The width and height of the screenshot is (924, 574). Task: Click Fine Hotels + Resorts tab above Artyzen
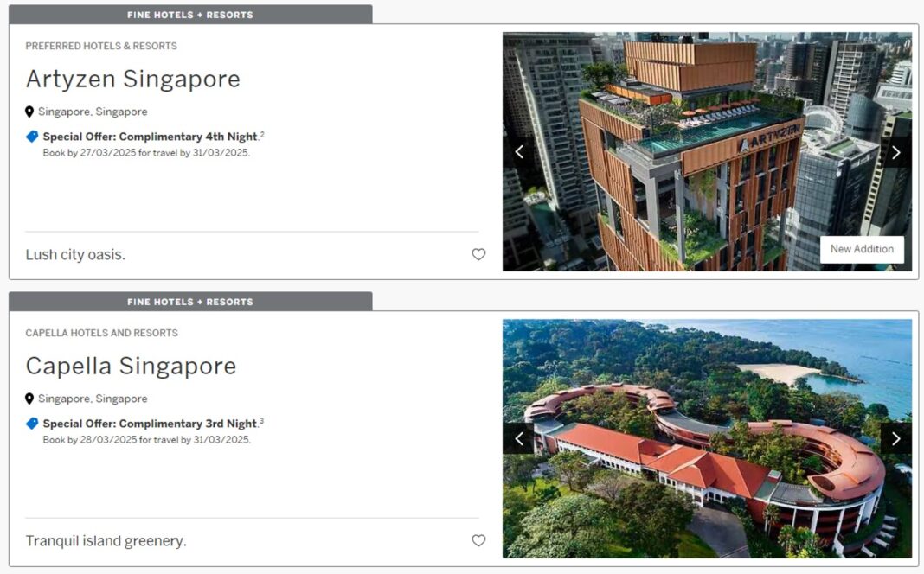click(190, 15)
